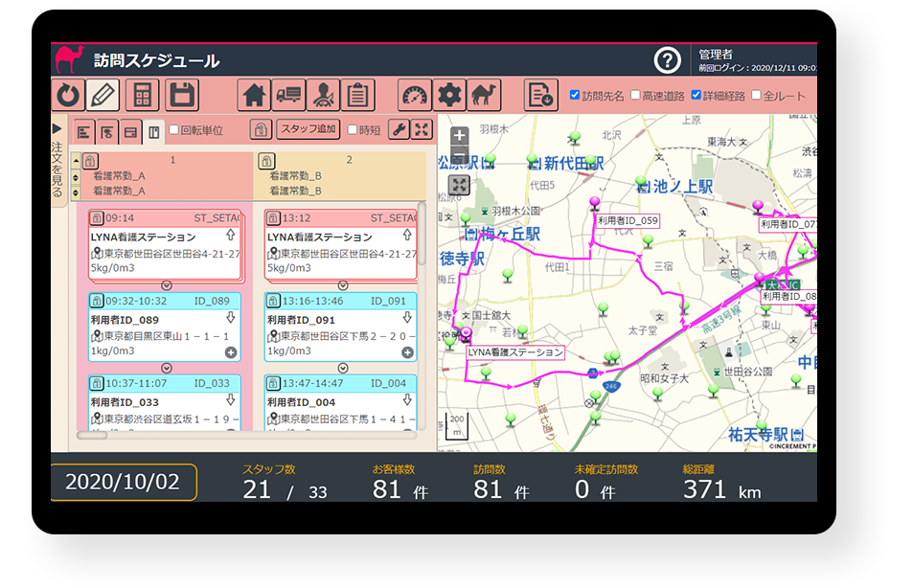Enable the 全ルート checkbox
Image resolution: width=913 pixels, height=588 pixels.
coord(757,95)
